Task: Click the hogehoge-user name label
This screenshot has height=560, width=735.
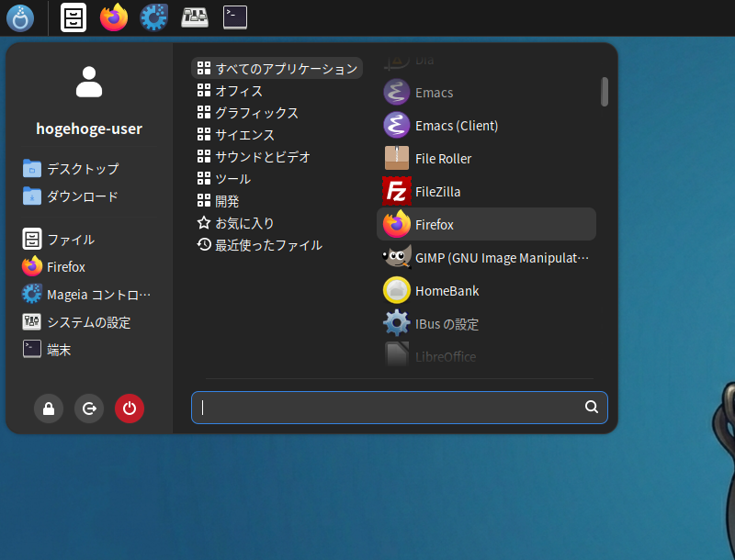Action: 89,129
